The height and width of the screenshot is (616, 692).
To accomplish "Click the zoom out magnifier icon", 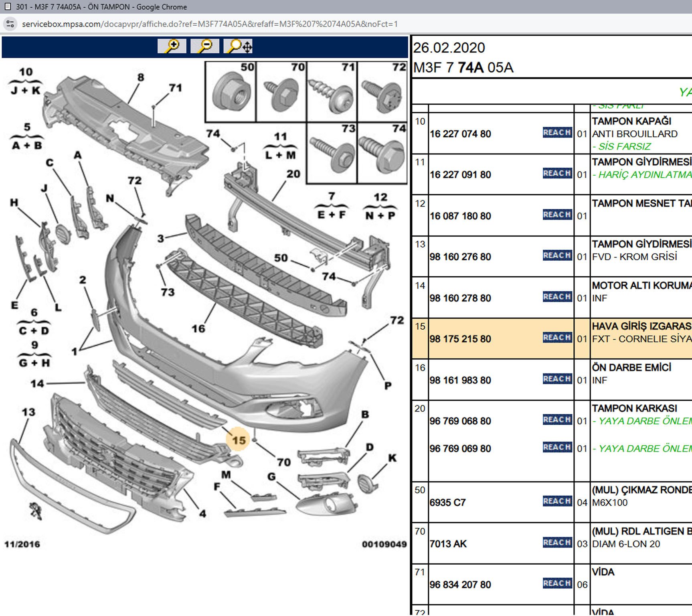I will pos(205,46).
